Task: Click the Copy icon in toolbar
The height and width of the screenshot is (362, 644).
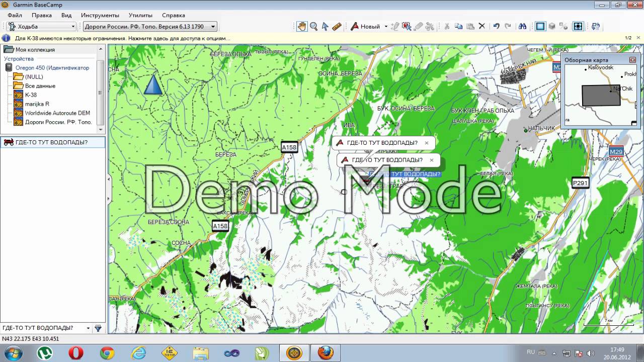Action: point(458,26)
